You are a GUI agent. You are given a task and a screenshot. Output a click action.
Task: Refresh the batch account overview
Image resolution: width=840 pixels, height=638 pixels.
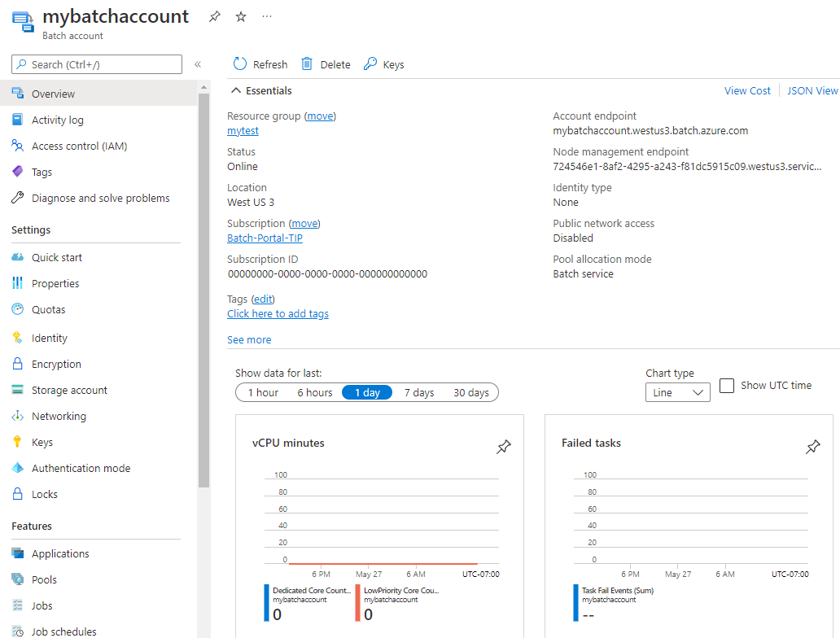[260, 63]
